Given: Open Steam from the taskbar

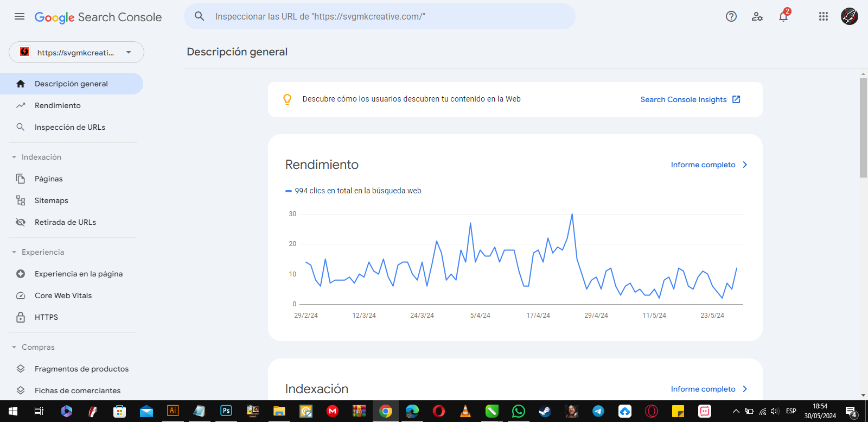Looking at the screenshot, I should (545, 411).
